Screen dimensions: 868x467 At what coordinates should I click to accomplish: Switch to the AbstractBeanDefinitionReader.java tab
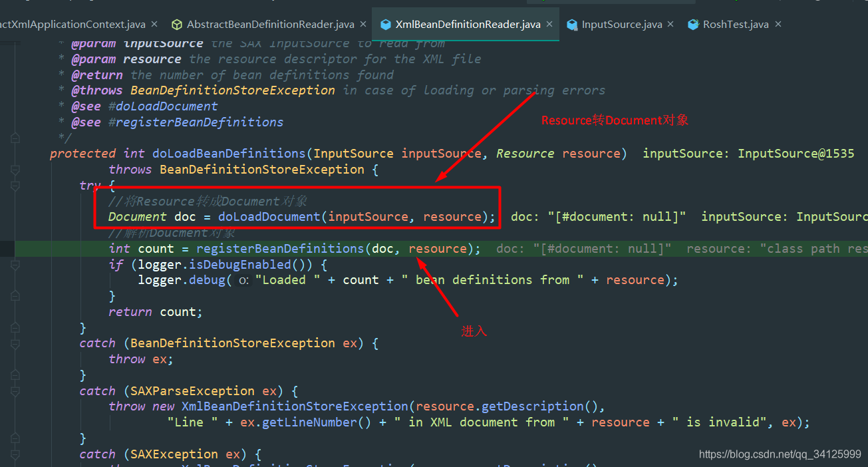click(x=270, y=25)
